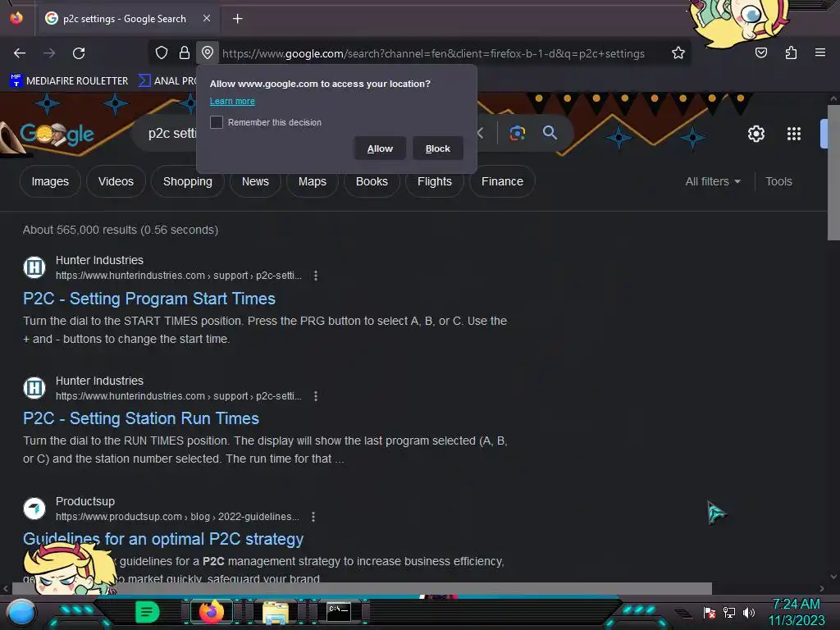840x630 pixels.
Task: Open options for Station Run Times result
Action: tap(316, 396)
